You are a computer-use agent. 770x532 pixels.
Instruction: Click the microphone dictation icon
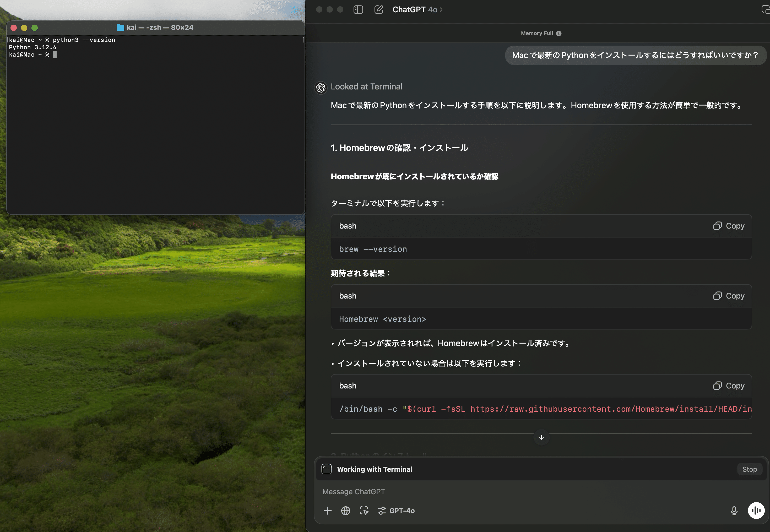(734, 511)
